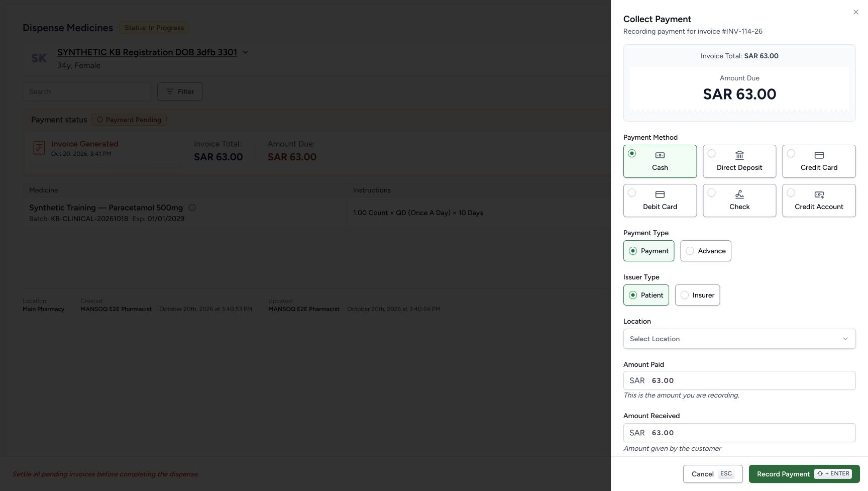Image resolution: width=868 pixels, height=491 pixels.
Task: Expand patient name chevron
Action: pos(245,52)
